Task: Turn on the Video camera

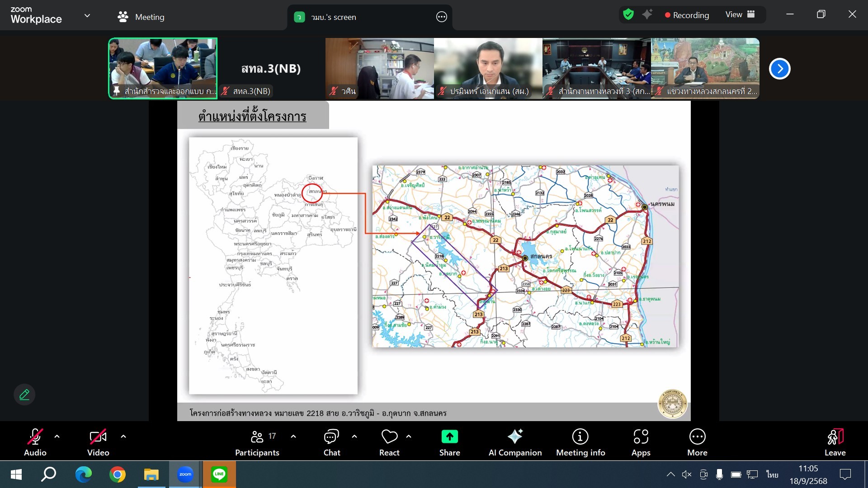Action: [98, 437]
